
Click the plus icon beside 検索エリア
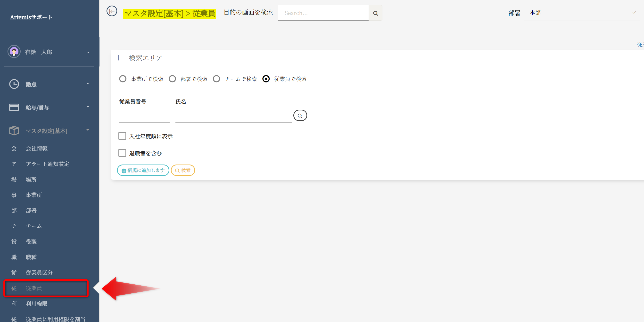click(x=118, y=58)
